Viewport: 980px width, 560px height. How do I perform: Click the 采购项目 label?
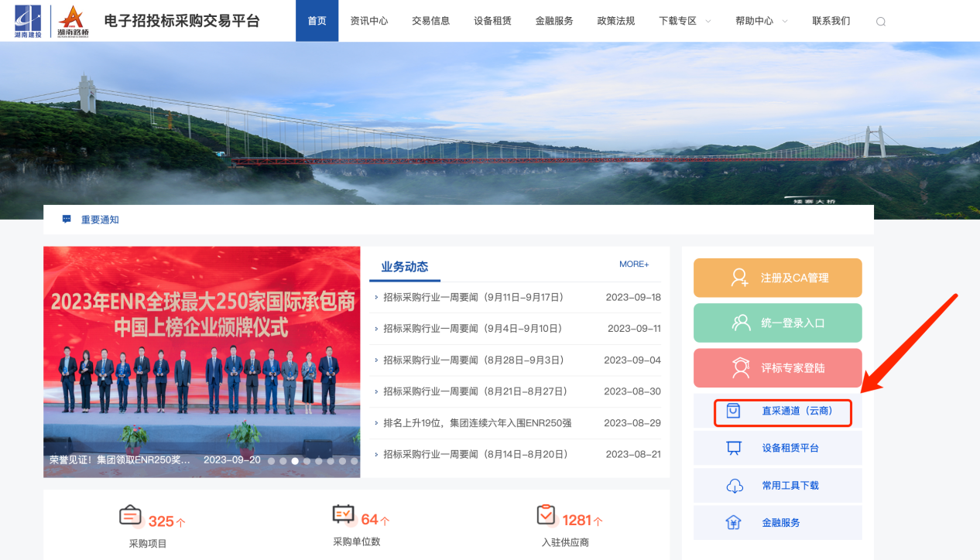[x=148, y=544]
